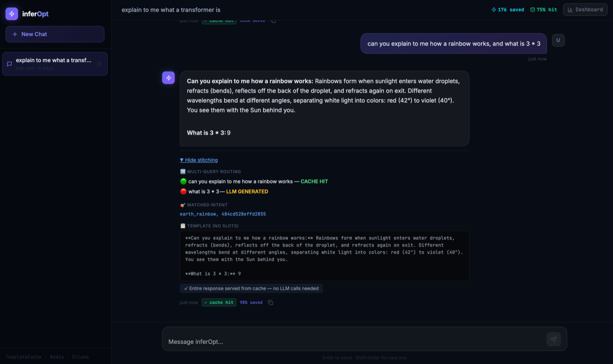Screen dimensions: 613x364
Task: Click the inferOpt lightning logo icon
Action: (x=12, y=14)
